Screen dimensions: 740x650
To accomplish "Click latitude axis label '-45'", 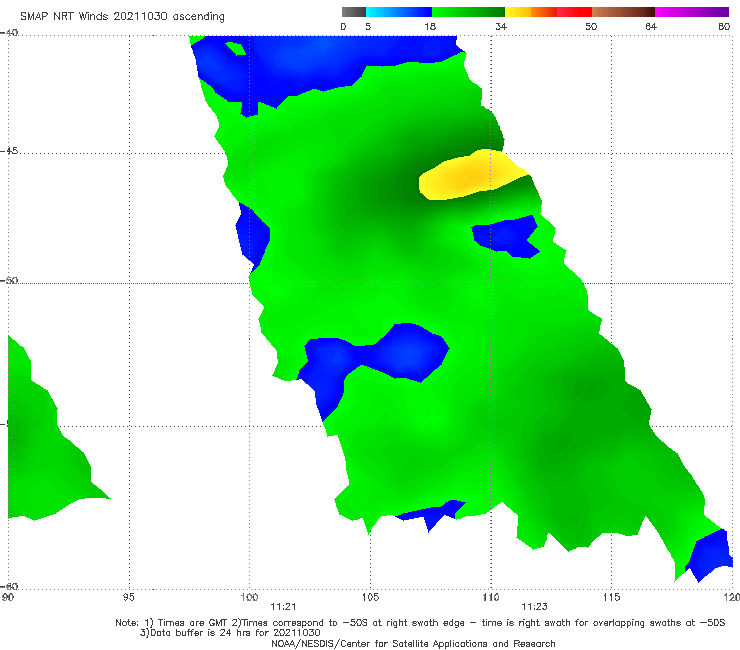I will click(9, 151).
